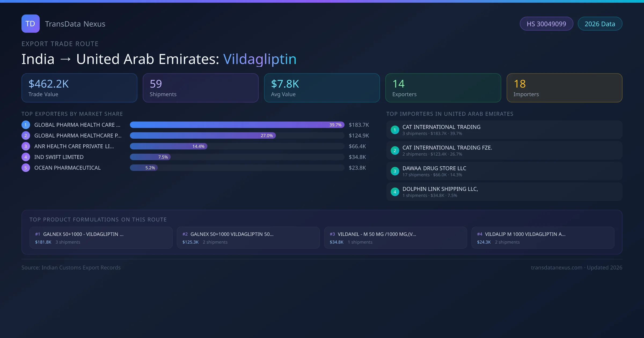Screen dimensions: 644x338
Task: Click the TD logo icon
Action: point(30,24)
